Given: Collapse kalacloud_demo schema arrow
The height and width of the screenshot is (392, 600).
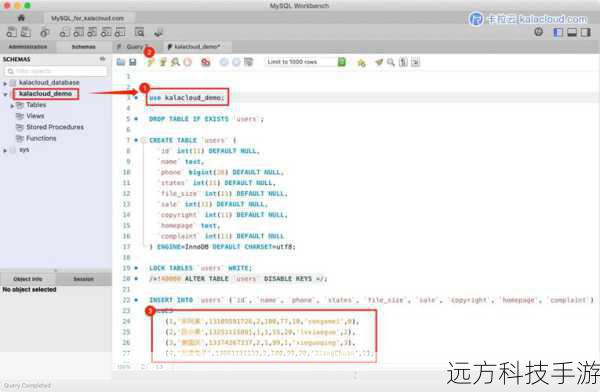Looking at the screenshot, I should tap(5, 94).
